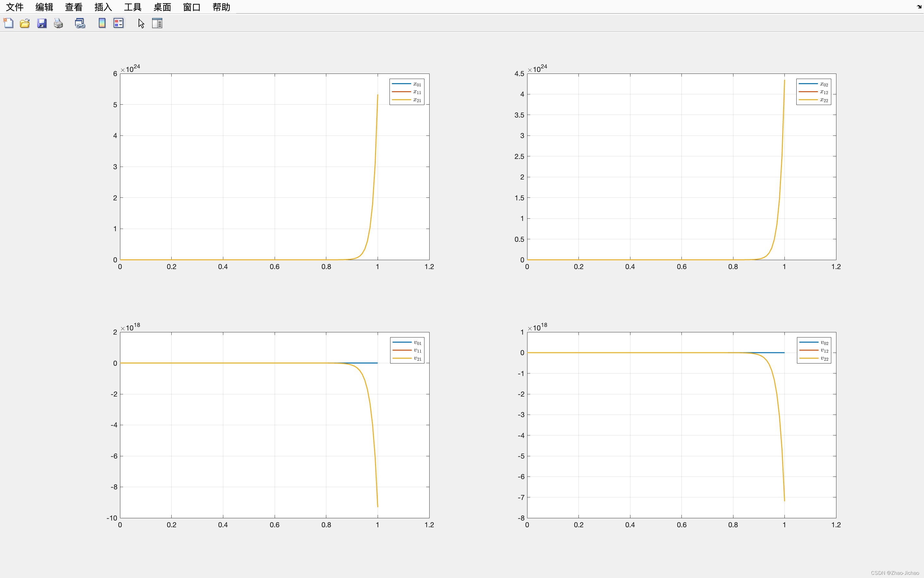
Task: Click y-axis tick label 6 in top-left plot
Action: (115, 74)
